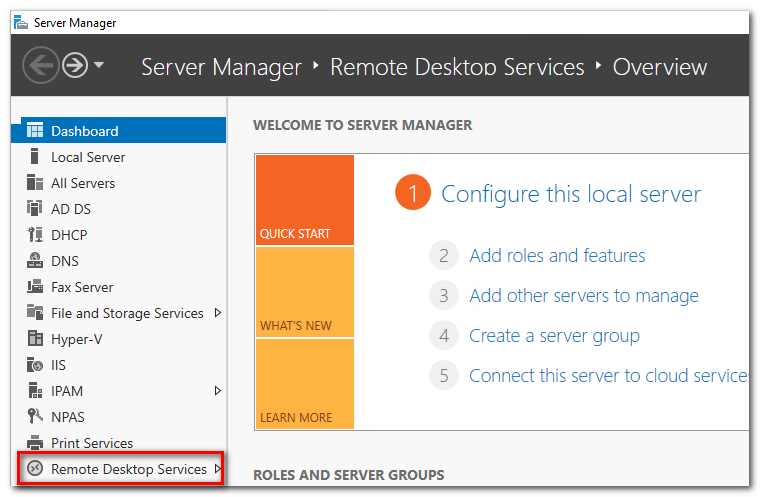Expand Remote Desktop Services arrow
The width and height of the screenshot is (760, 497).
pos(218,469)
